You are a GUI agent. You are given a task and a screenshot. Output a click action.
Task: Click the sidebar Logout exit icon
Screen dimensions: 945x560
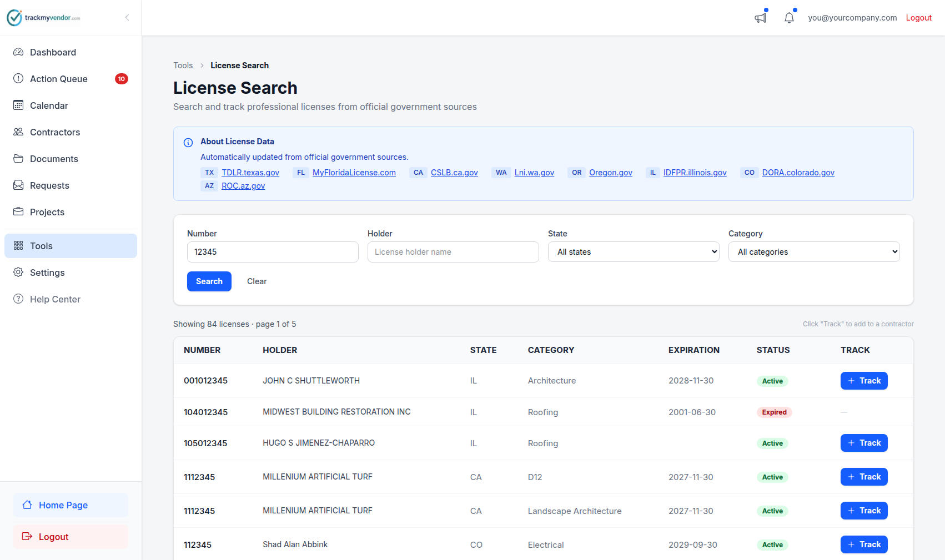tap(27, 537)
